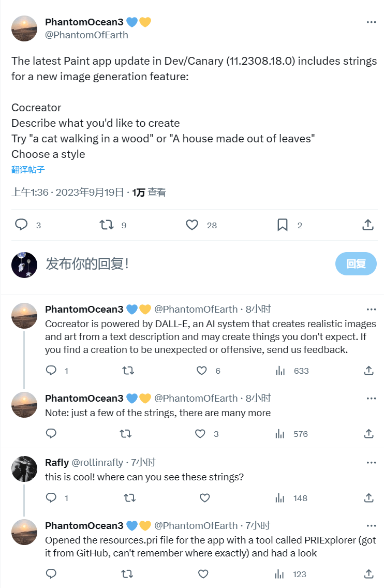Screen dimensions: 384x588
Task: Reply to Rafly's question tweet
Action: [51, 498]
